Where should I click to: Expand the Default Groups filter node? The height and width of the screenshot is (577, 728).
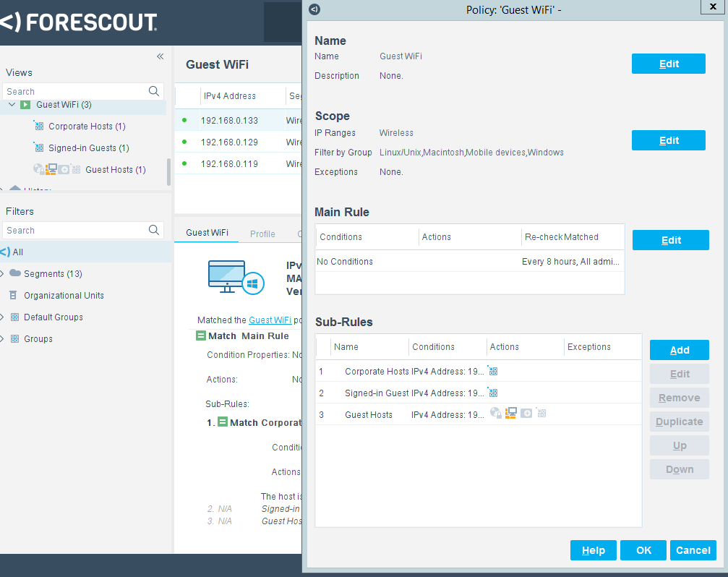2,317
